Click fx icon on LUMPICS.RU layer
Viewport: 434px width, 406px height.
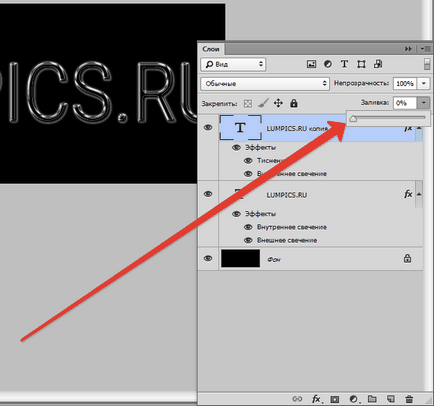coord(408,194)
